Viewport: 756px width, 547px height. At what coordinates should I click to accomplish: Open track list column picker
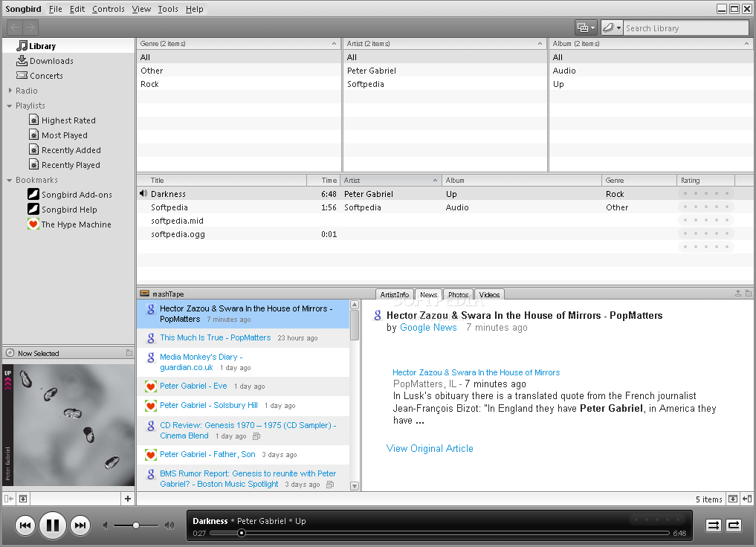coord(744,181)
